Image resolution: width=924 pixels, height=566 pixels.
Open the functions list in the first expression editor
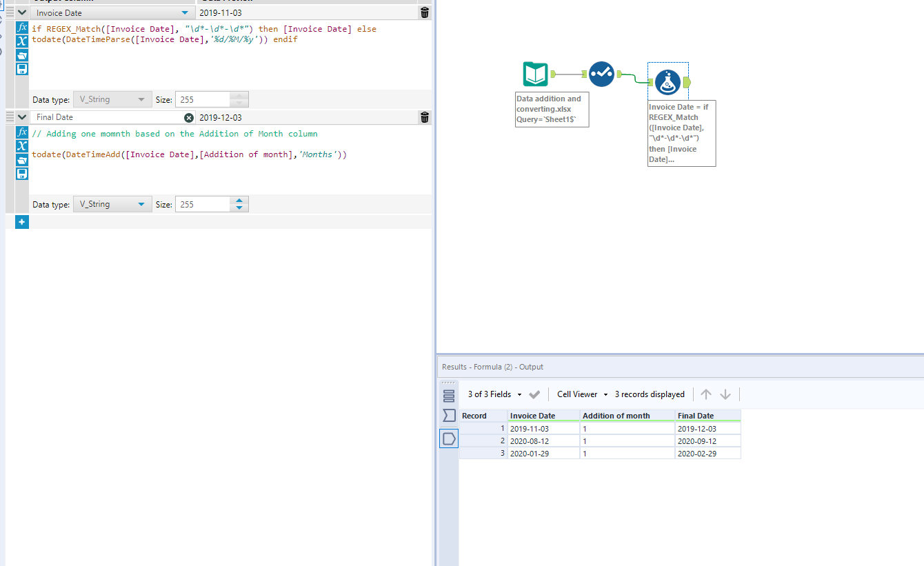point(21,28)
